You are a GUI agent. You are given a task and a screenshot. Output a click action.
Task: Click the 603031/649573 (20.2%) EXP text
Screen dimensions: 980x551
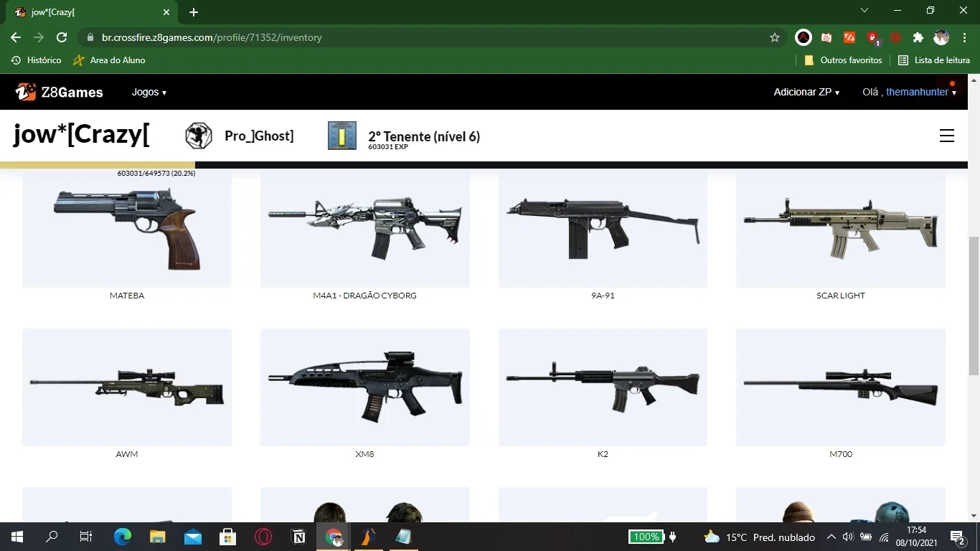[x=156, y=174]
